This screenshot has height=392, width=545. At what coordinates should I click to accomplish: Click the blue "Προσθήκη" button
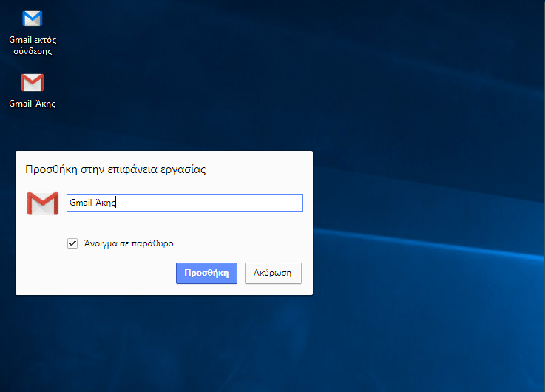[x=206, y=273]
